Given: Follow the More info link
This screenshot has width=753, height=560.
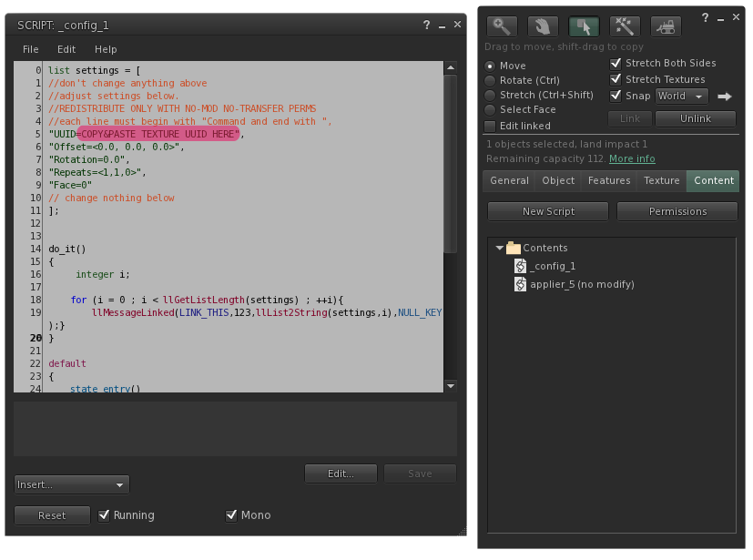Looking at the screenshot, I should pyautogui.click(x=632, y=158).
